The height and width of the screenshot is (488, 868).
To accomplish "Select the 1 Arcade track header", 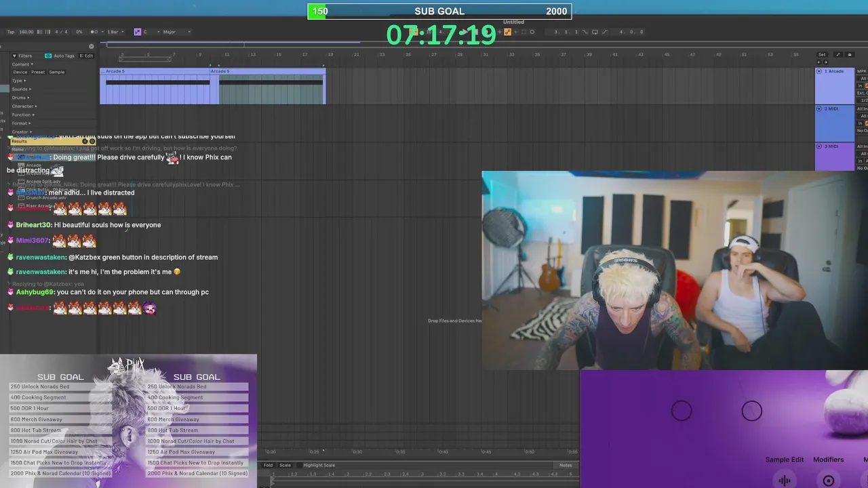I will [835, 85].
